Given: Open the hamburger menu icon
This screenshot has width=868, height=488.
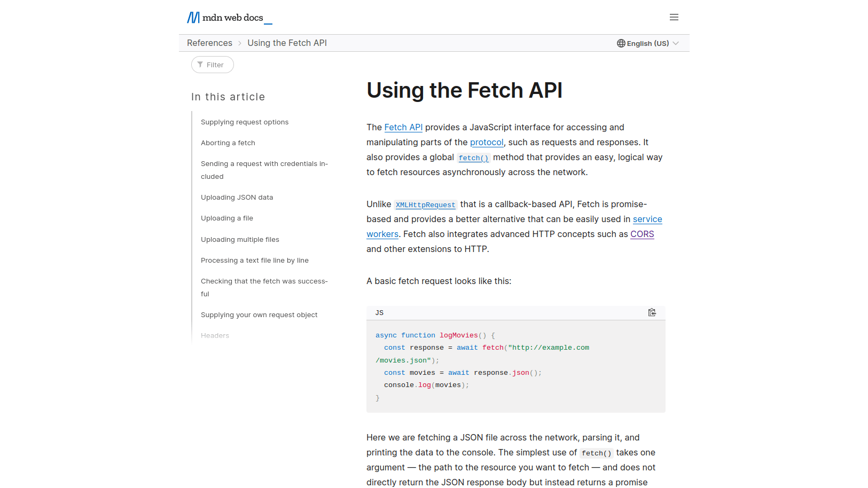Looking at the screenshot, I should coord(674,17).
